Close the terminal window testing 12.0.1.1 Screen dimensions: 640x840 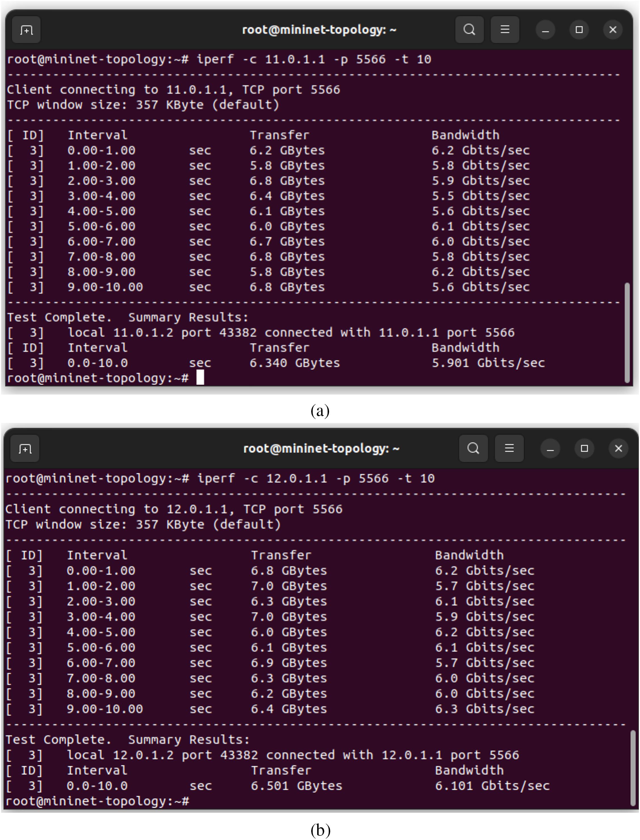pos(619,448)
